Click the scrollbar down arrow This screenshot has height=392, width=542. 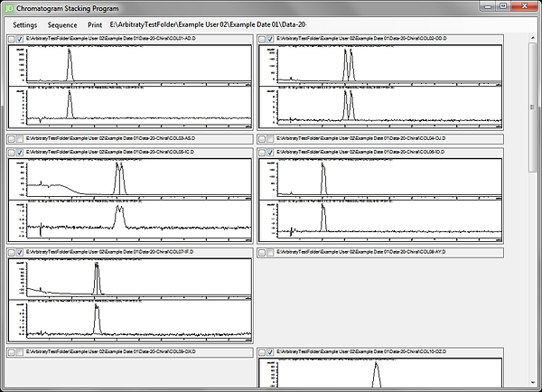click(x=533, y=383)
